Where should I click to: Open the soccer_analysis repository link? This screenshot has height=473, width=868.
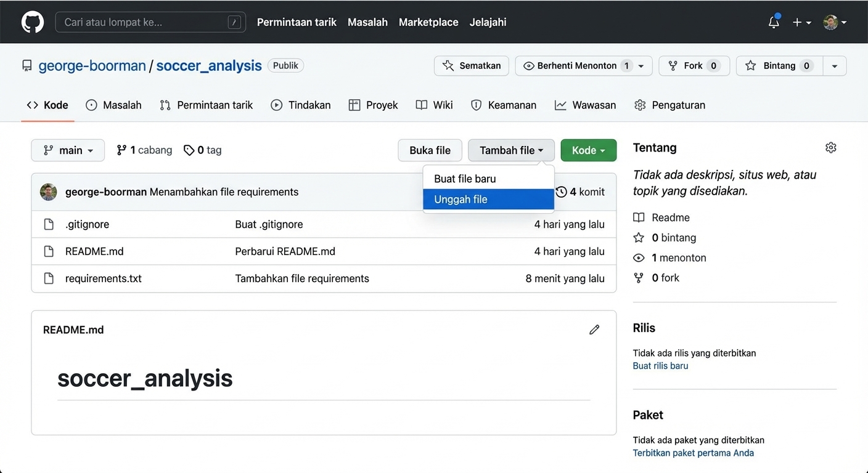209,66
